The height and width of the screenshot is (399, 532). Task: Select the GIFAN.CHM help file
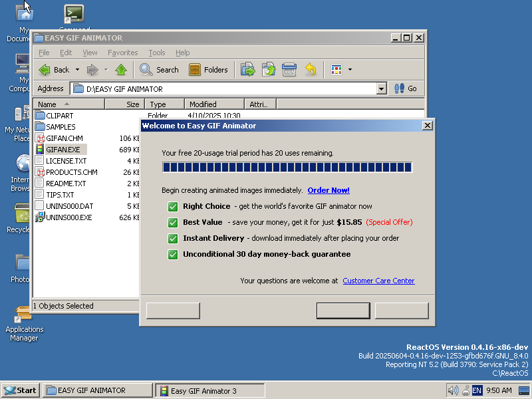(59, 138)
